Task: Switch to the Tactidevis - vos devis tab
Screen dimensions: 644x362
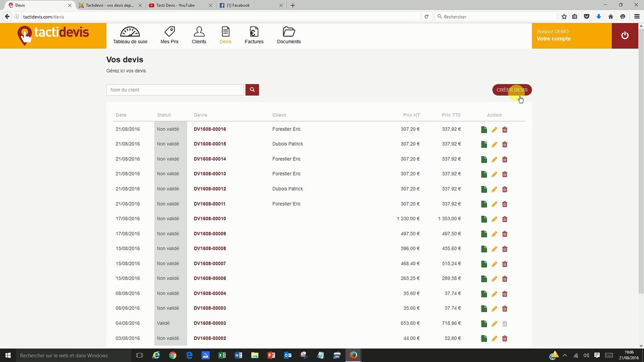Action: (x=109, y=6)
